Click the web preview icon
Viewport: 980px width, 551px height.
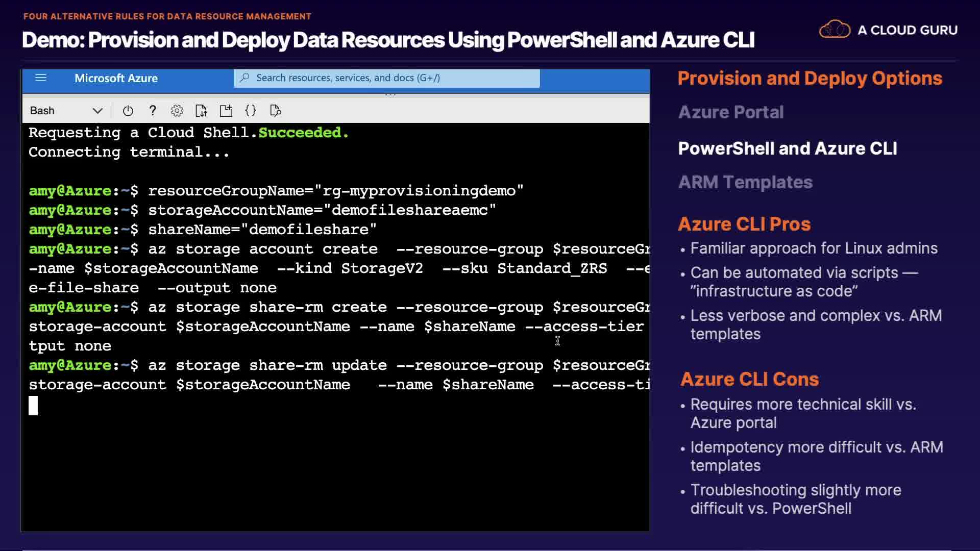pos(275,111)
